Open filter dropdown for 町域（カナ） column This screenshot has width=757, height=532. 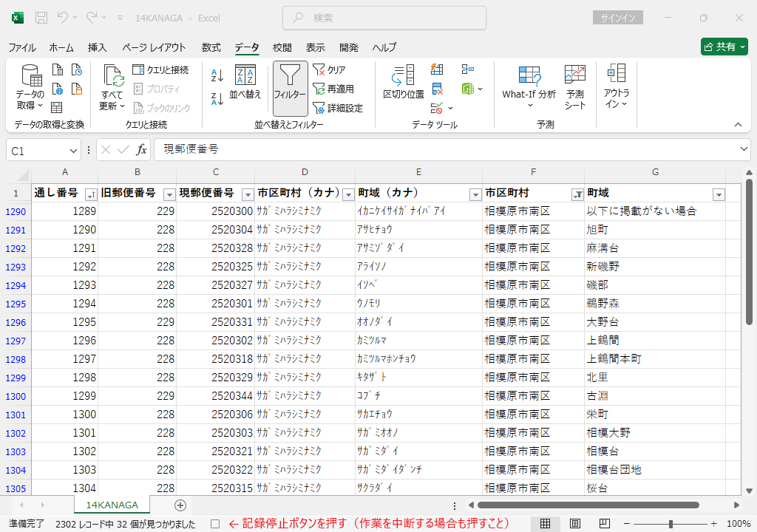coord(475,194)
